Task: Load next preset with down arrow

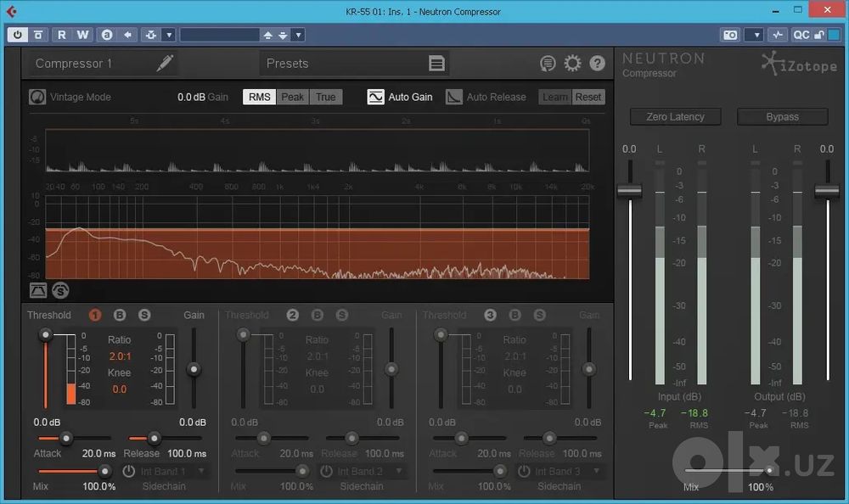Action: (x=283, y=35)
